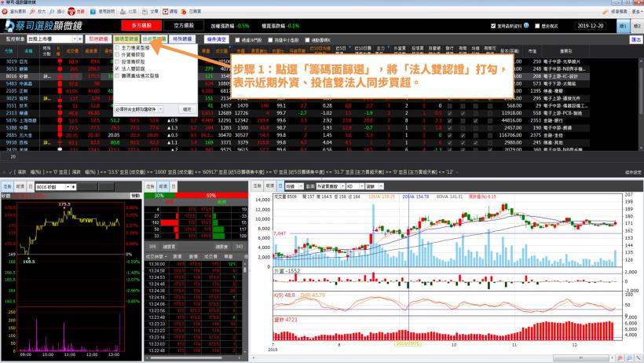The height and width of the screenshot is (363, 644).
Task: Toggle the filter hot stocks checkbox
Action: click(237, 40)
